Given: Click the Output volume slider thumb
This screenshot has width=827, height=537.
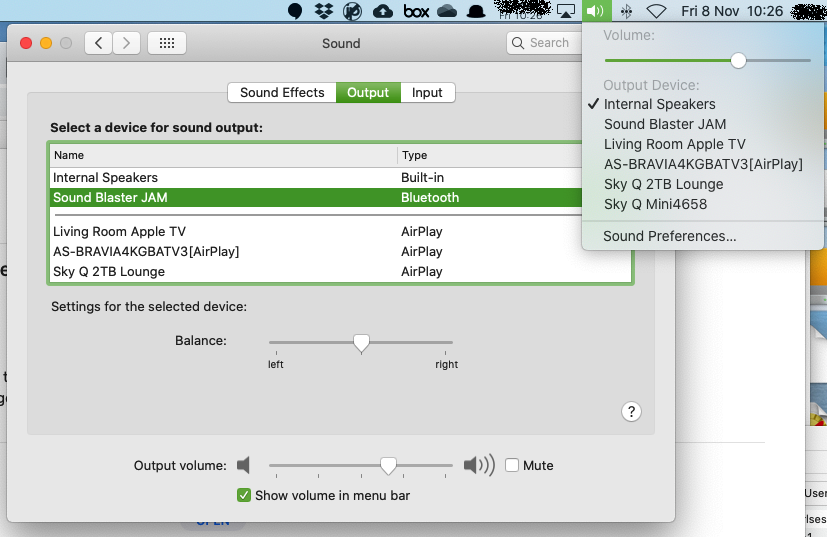Looking at the screenshot, I should (388, 466).
